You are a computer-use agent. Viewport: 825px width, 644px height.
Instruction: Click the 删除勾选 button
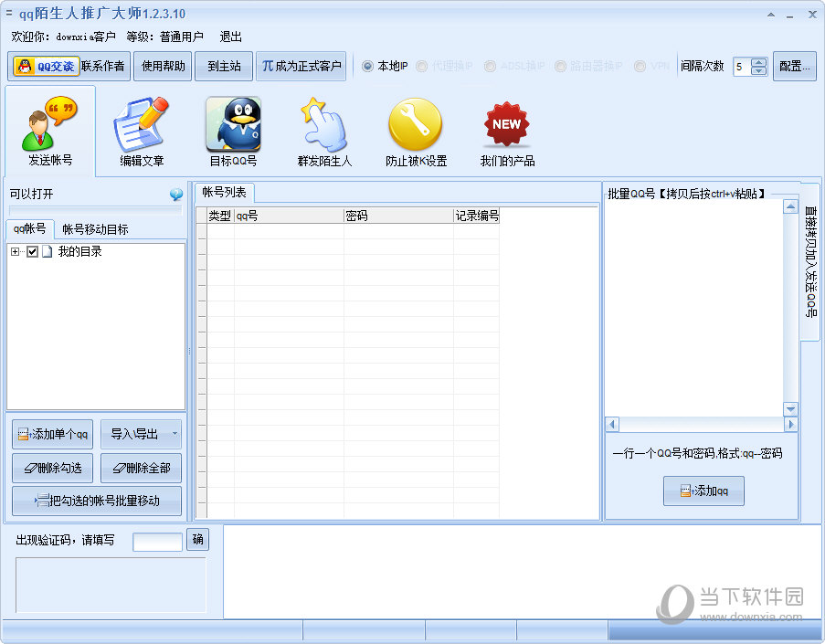coord(53,468)
